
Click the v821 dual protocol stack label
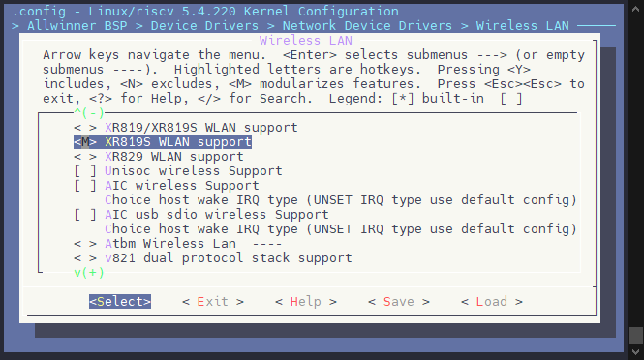229,257
